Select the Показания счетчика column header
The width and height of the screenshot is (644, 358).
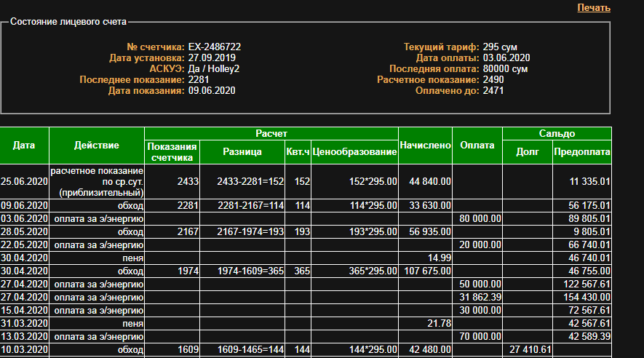point(172,151)
